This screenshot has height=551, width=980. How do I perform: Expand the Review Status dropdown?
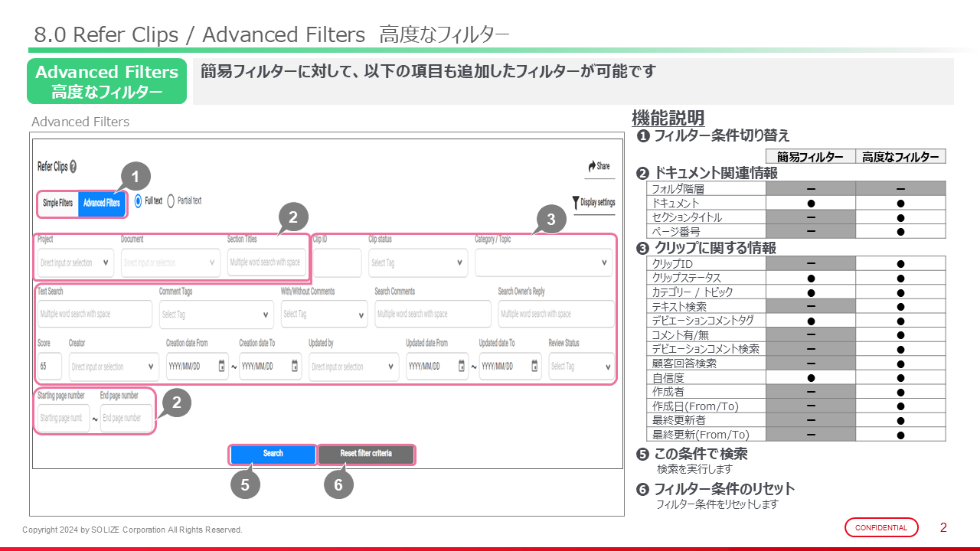click(581, 367)
